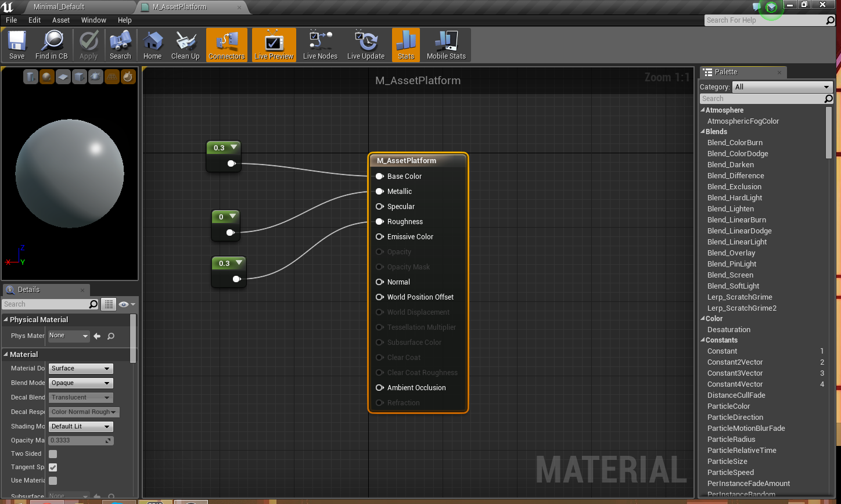Select Constant3Vector in the Palette list
The width and height of the screenshot is (841, 504).
point(735,373)
